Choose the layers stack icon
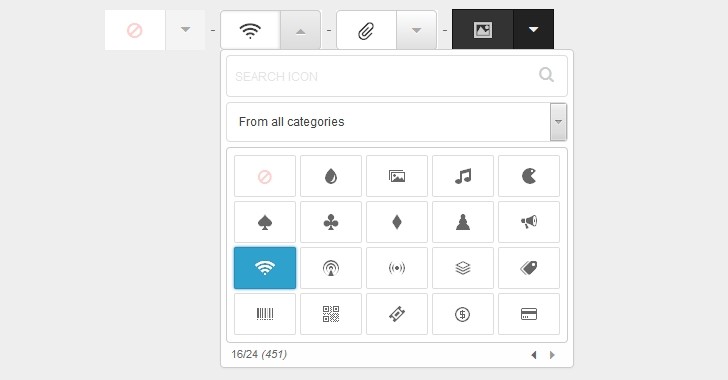Screen dimensions: 728x380 tap(462, 268)
